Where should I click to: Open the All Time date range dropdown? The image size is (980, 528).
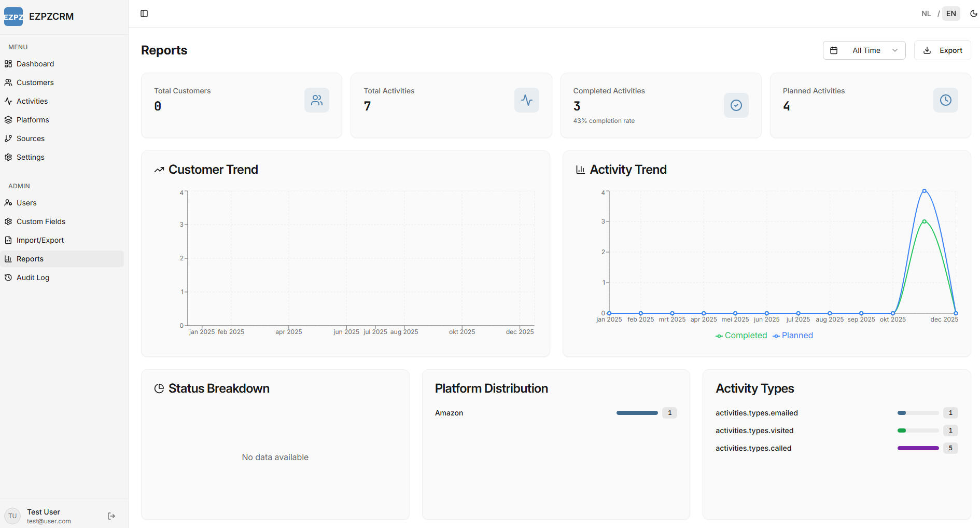864,50
